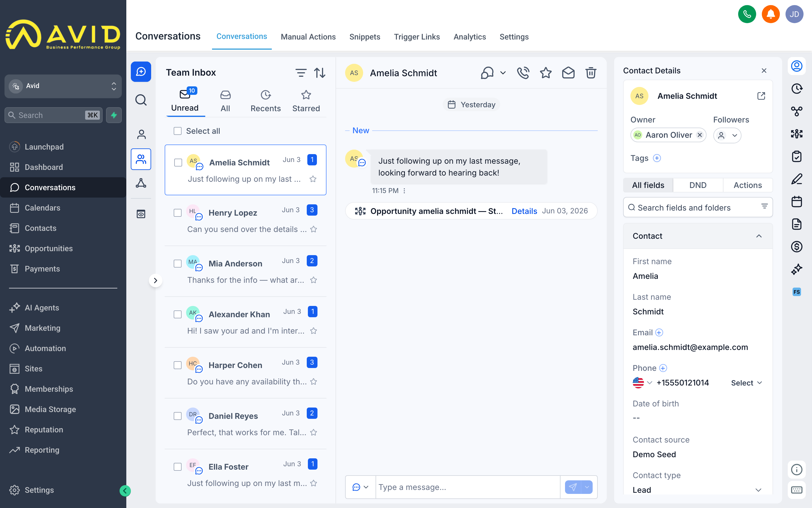
Task: Add a tag with the plus icon
Action: point(657,158)
